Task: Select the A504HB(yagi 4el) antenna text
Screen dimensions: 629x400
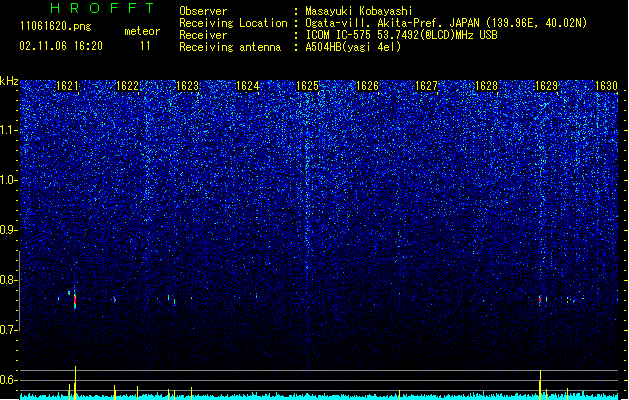Action: 353,47
